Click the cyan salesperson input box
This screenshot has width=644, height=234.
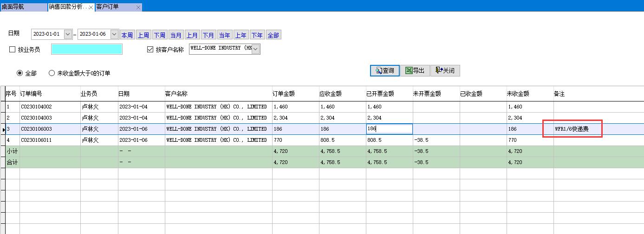tap(87, 49)
